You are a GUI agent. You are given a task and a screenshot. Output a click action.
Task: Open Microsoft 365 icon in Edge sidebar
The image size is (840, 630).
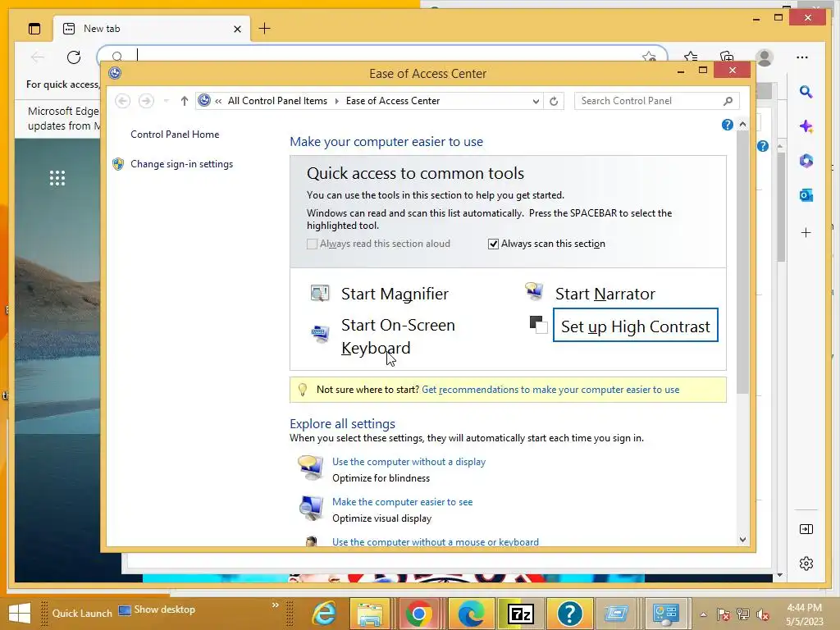coord(806,161)
